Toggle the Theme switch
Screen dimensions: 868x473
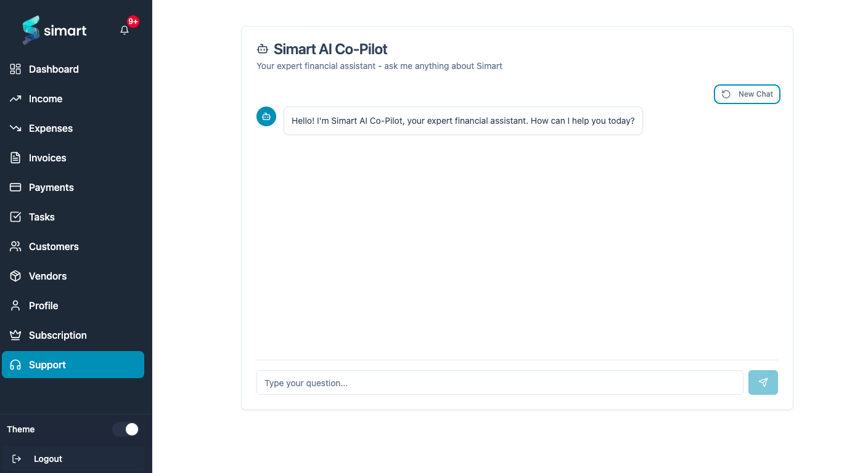[x=126, y=429]
